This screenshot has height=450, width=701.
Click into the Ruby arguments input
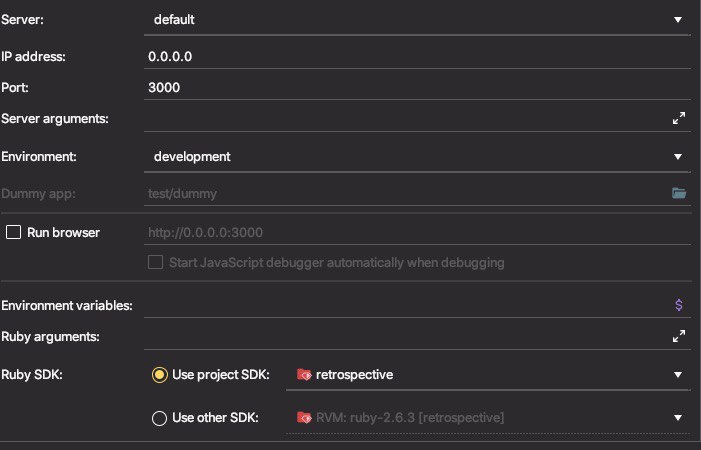click(407, 336)
